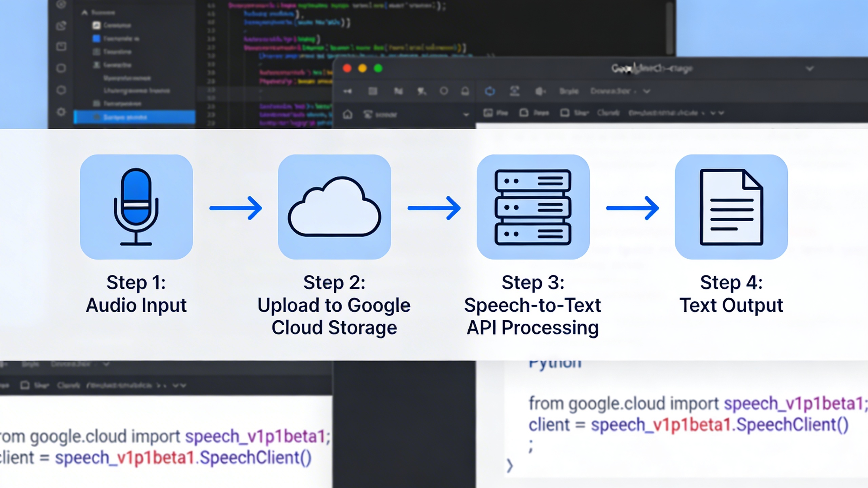
Task: Open settings gear icon in left sidebar
Action: pyautogui.click(x=61, y=112)
